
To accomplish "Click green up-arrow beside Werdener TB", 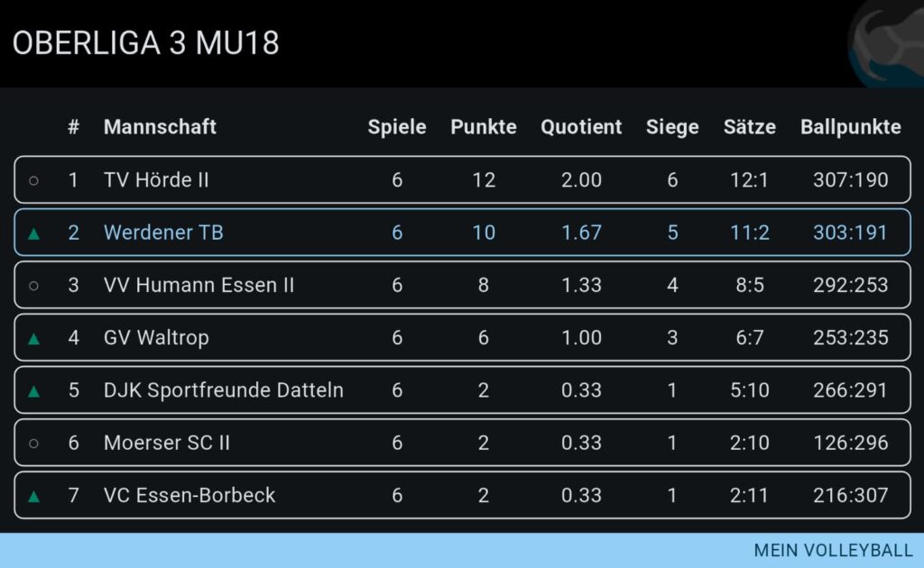I will (x=34, y=234).
